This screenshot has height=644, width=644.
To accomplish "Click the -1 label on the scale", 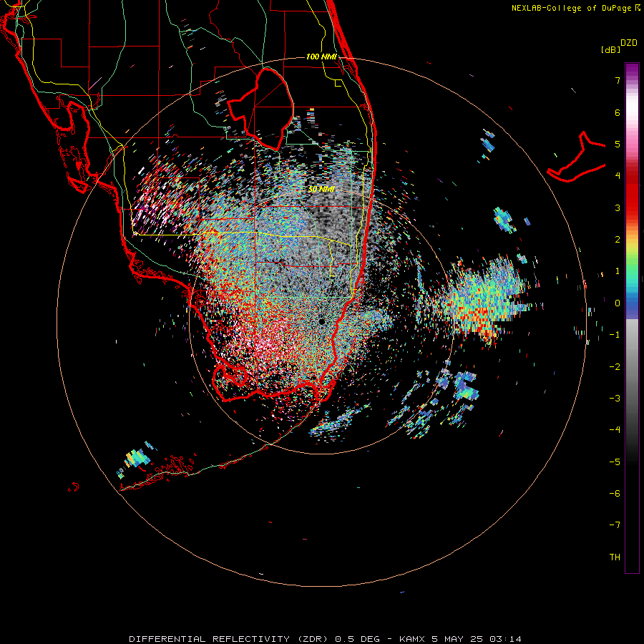I will point(615,335).
